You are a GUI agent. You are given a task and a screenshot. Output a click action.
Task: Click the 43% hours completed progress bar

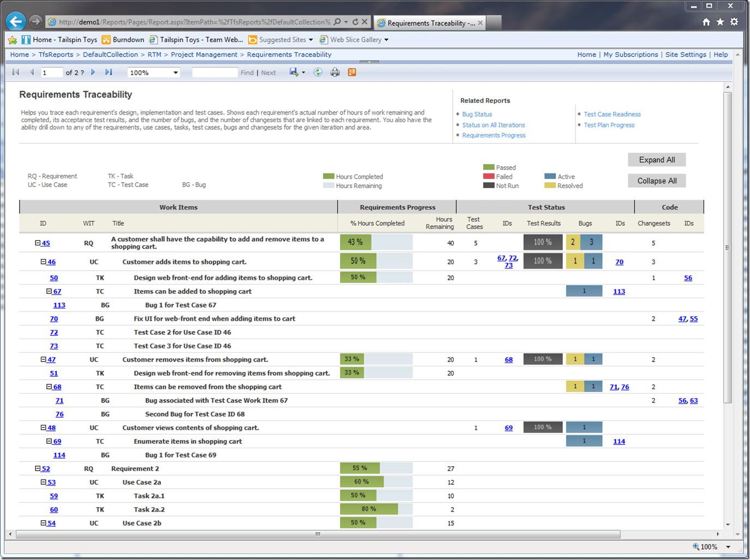pyautogui.click(x=356, y=240)
